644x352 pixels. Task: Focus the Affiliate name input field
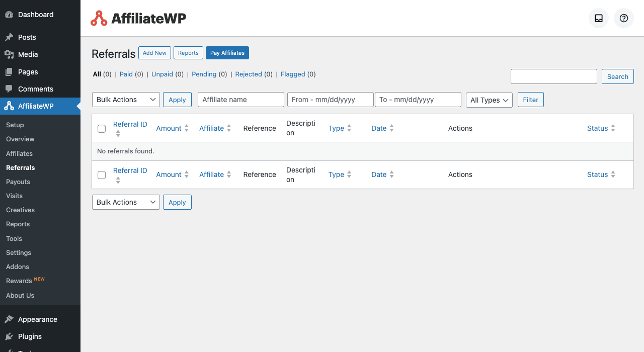pyautogui.click(x=241, y=100)
